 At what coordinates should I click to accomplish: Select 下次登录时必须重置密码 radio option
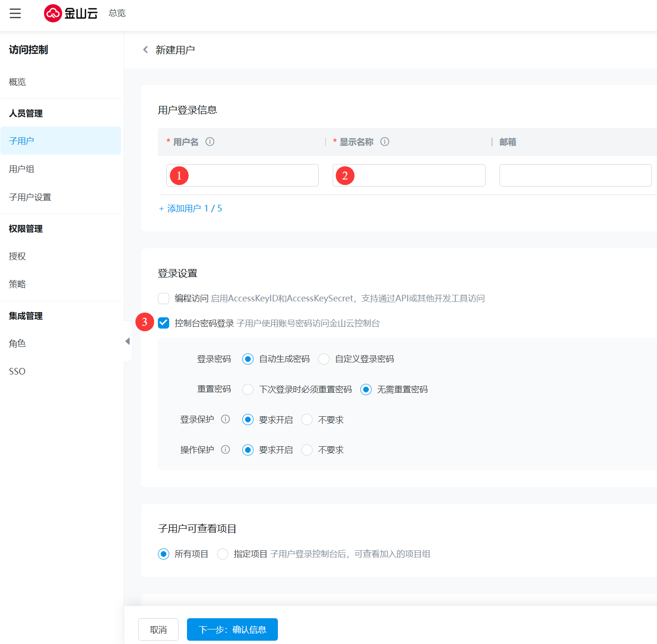pyautogui.click(x=248, y=389)
